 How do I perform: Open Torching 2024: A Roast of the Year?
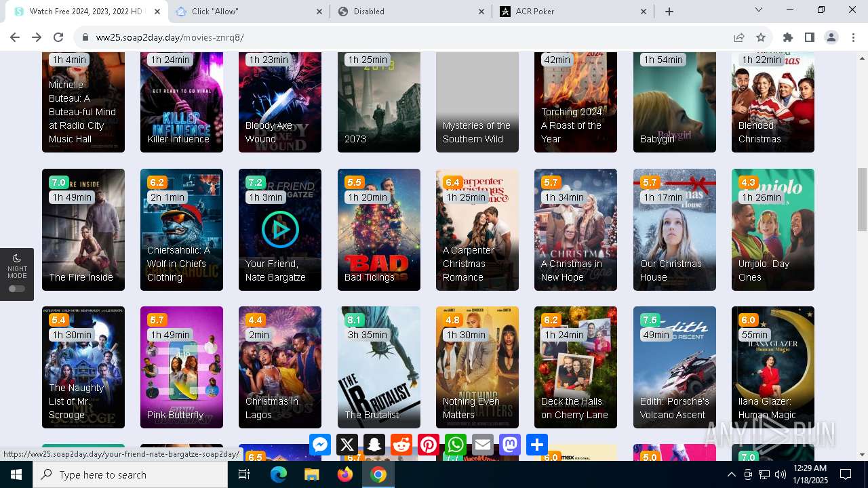click(576, 102)
